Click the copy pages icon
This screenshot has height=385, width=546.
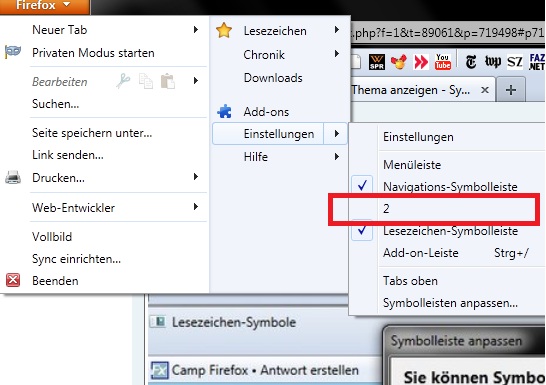(146, 81)
